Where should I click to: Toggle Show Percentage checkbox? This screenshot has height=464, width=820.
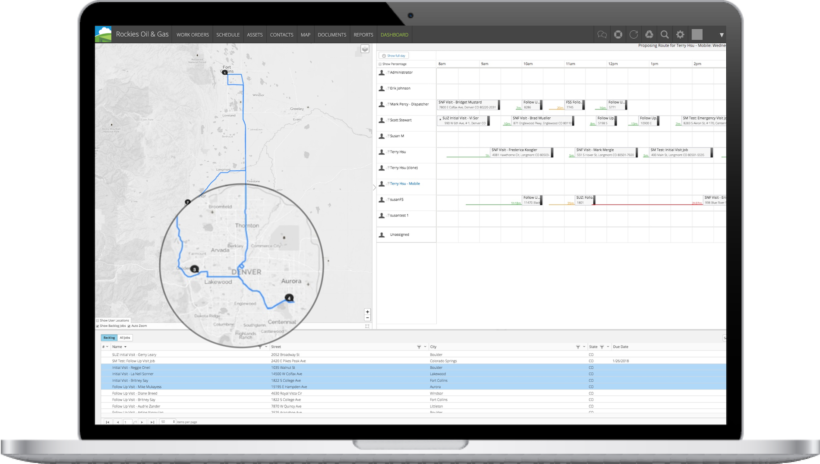tap(380, 64)
